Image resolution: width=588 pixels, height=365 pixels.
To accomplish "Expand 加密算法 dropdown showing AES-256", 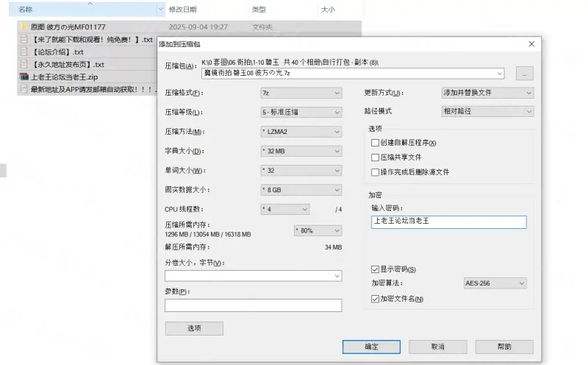I will click(495, 283).
